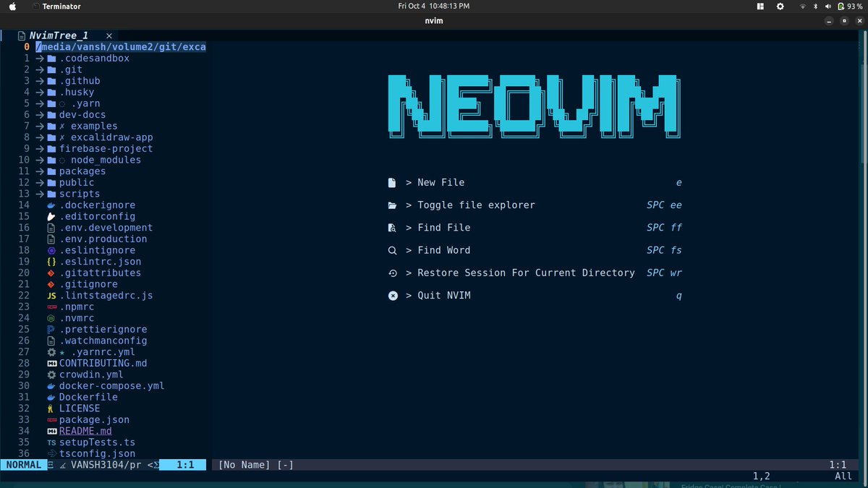Expand the .github folder arrow
Viewport: 868px width, 488px height.
tap(40, 81)
